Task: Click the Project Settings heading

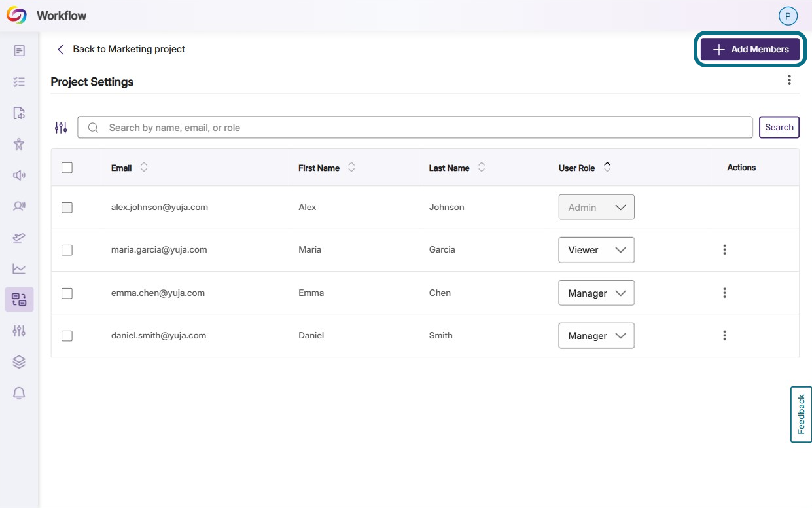Action: click(92, 82)
